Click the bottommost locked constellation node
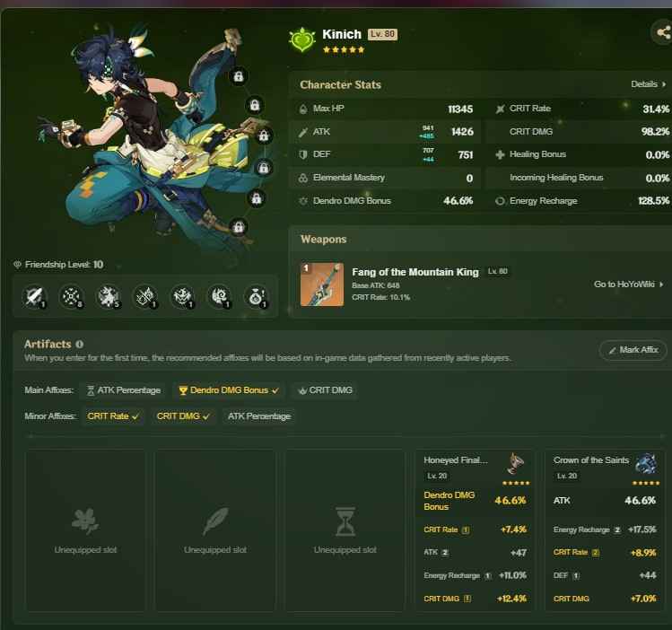Image resolution: width=672 pixels, height=630 pixels. (x=239, y=227)
